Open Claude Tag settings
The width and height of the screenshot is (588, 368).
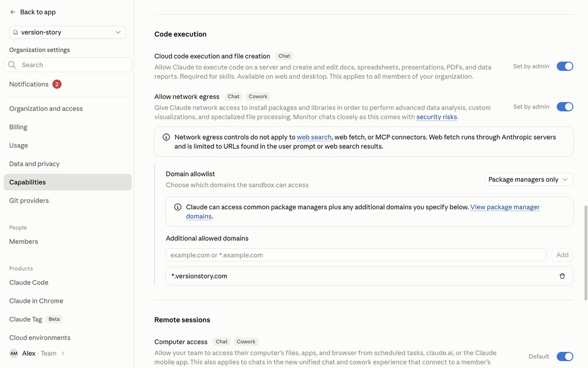(x=68, y=319)
